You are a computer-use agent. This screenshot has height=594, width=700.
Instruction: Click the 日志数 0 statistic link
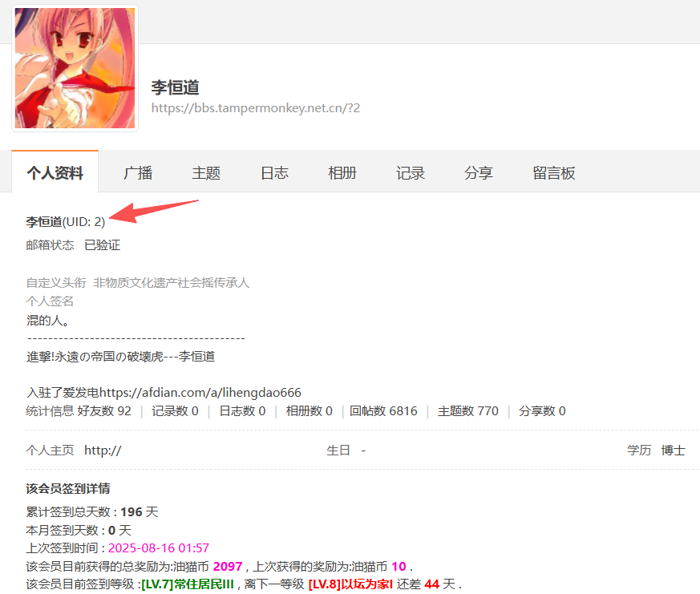click(242, 411)
